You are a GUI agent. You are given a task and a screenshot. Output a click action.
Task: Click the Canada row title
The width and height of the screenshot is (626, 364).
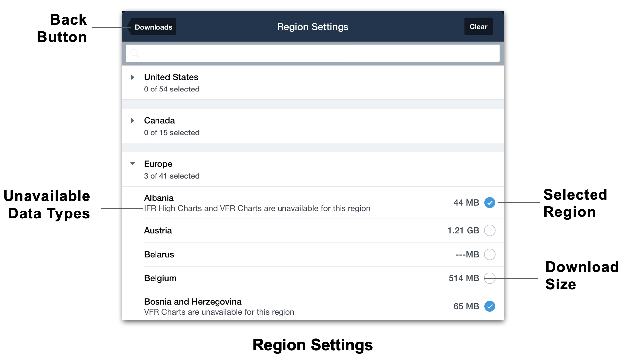(x=159, y=121)
